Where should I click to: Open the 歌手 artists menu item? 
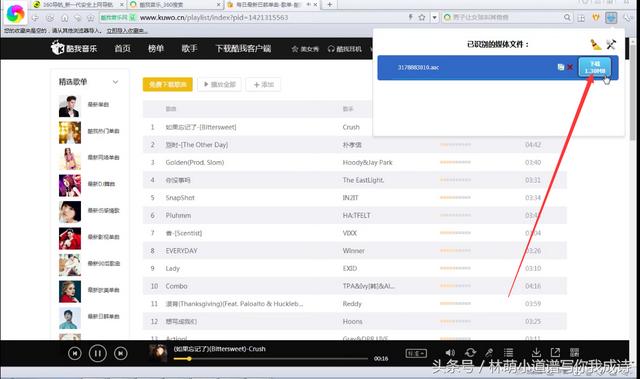[x=189, y=49]
